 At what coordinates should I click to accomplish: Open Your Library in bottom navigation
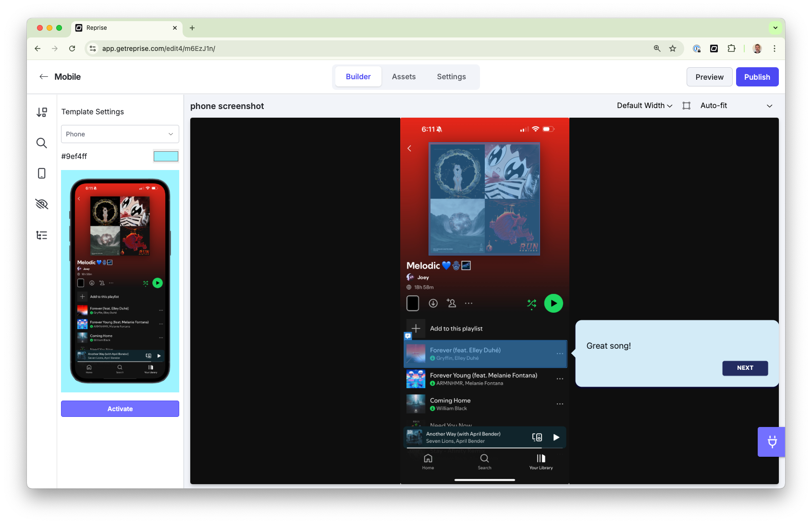point(541,462)
